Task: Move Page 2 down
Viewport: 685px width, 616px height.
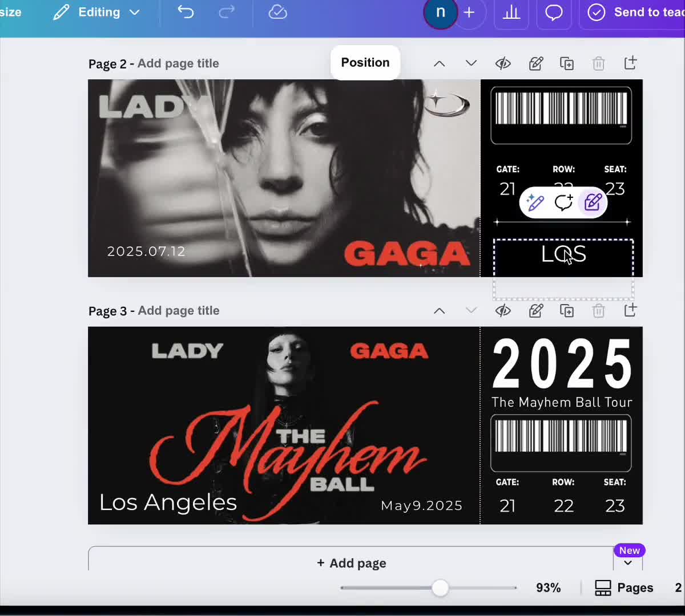Action: point(471,63)
